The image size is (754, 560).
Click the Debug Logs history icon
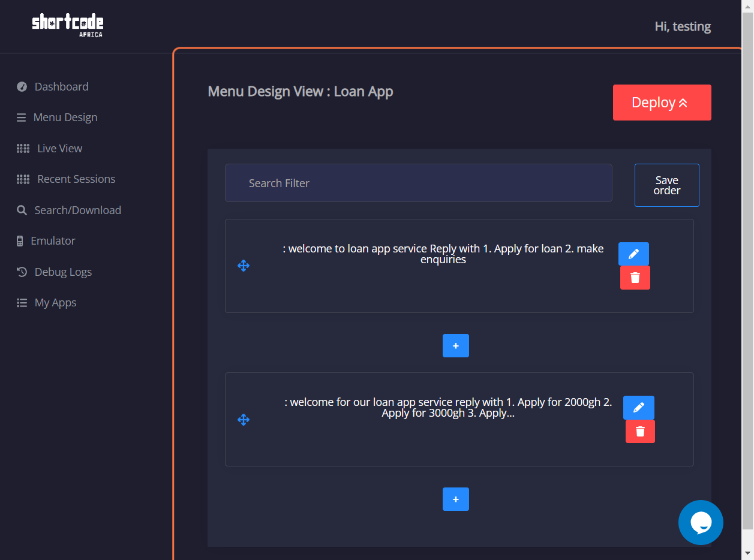pos(22,272)
